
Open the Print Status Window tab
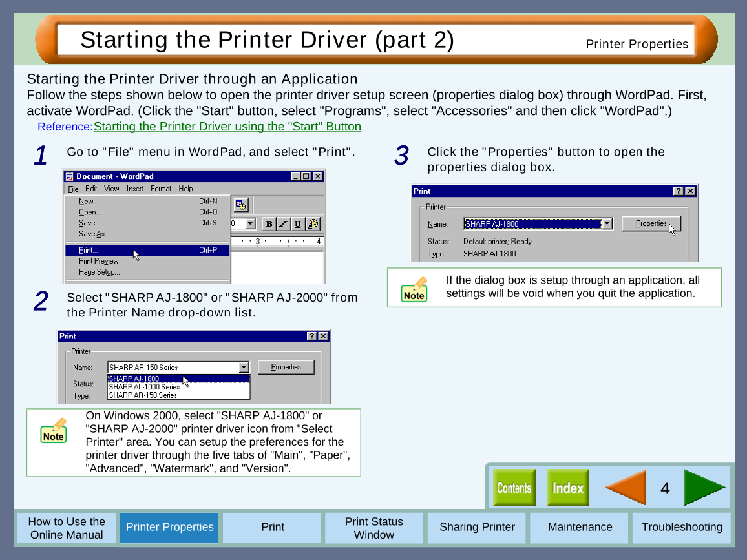coord(374,528)
